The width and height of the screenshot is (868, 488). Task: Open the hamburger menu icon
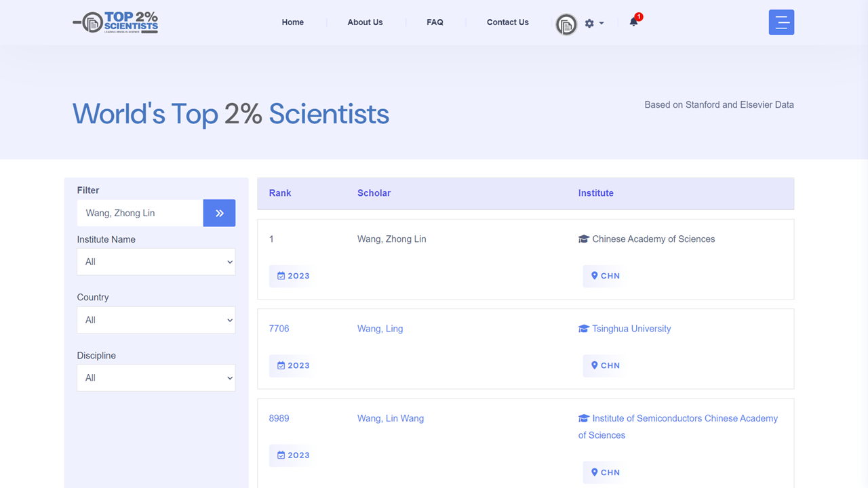(x=781, y=22)
